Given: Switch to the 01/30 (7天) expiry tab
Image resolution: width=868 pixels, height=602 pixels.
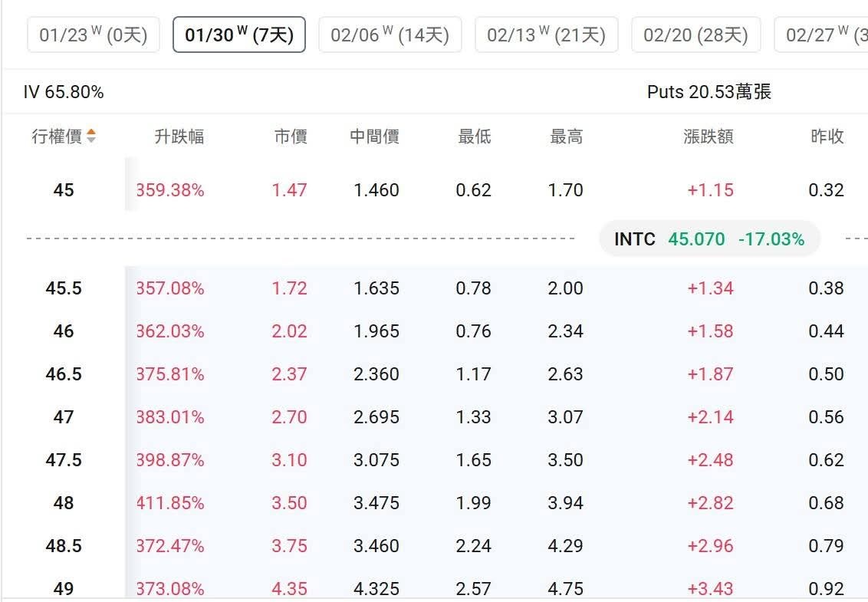Looking at the screenshot, I should pyautogui.click(x=239, y=35).
